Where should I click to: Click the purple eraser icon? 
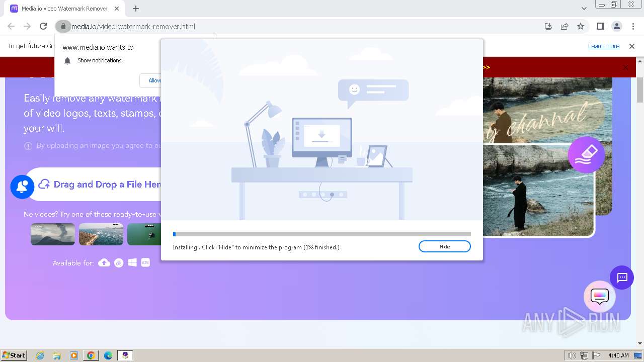(586, 155)
